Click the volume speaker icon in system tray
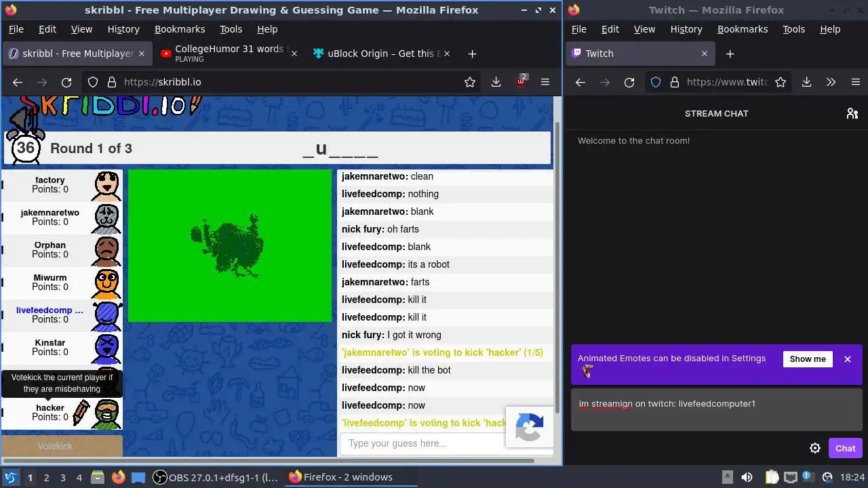868x488 pixels. point(747,477)
